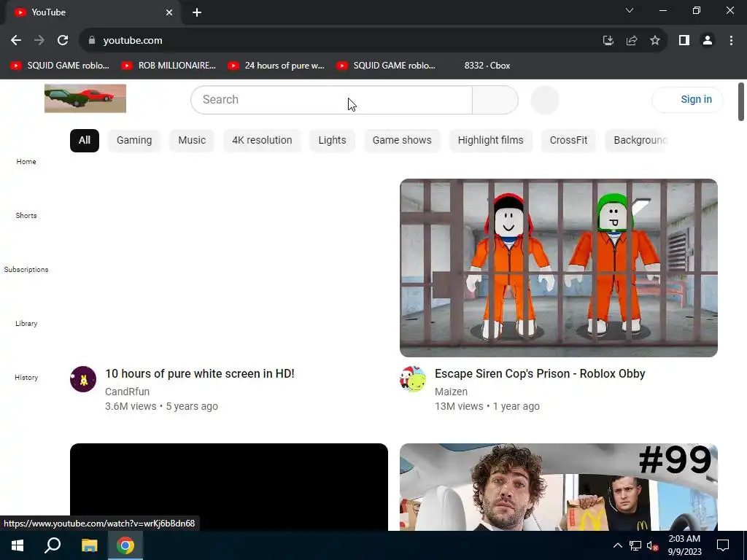This screenshot has width=747, height=560.
Task: Open CandRfun channel avatar
Action: pyautogui.click(x=83, y=379)
